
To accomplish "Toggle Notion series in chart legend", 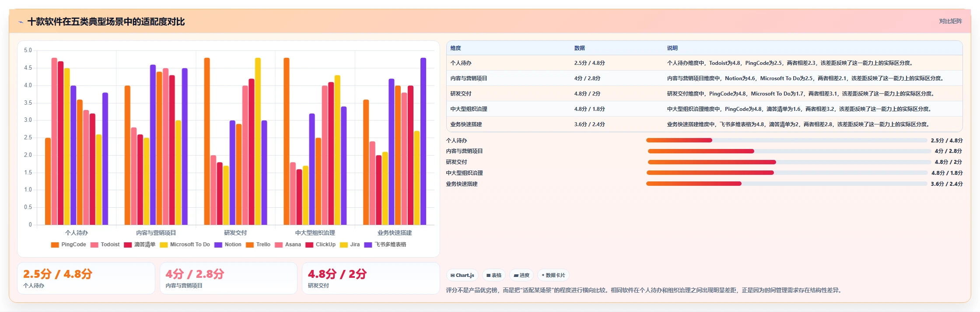I will click(228, 245).
